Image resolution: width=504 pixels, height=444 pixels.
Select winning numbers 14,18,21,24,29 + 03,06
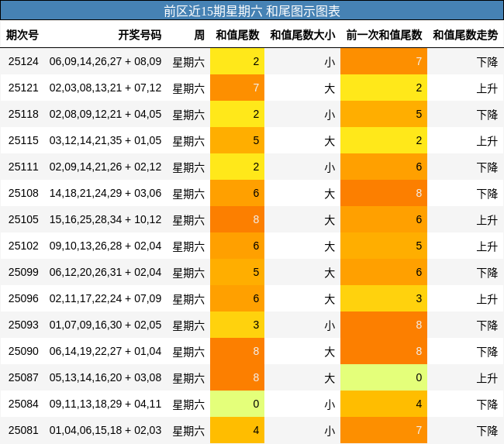pos(105,193)
